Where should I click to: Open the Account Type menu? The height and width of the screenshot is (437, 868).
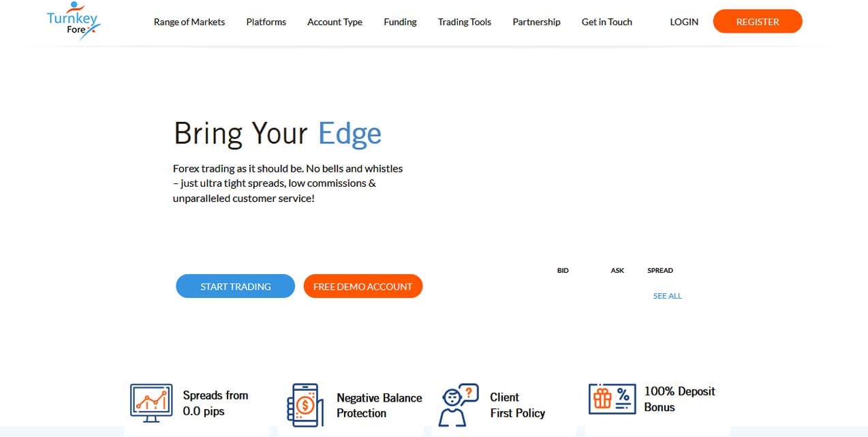click(335, 22)
